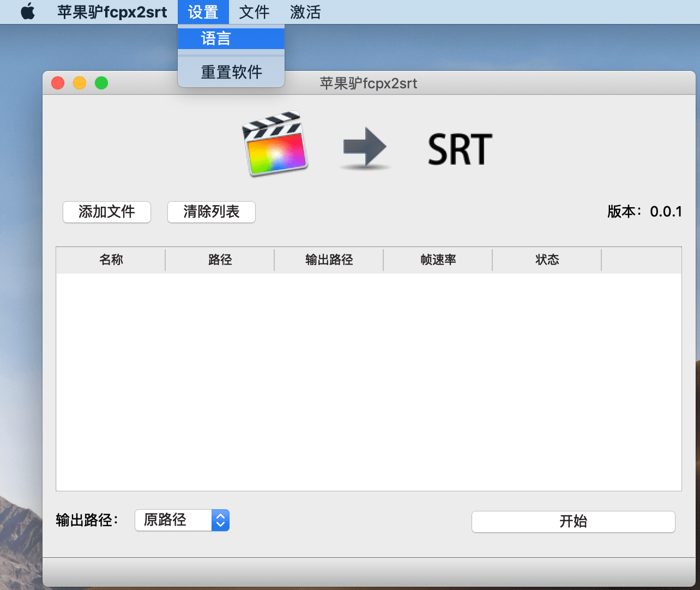Screen dimensions: 700x590
Task: Choose 重置软件 menu entry
Action: point(231,72)
